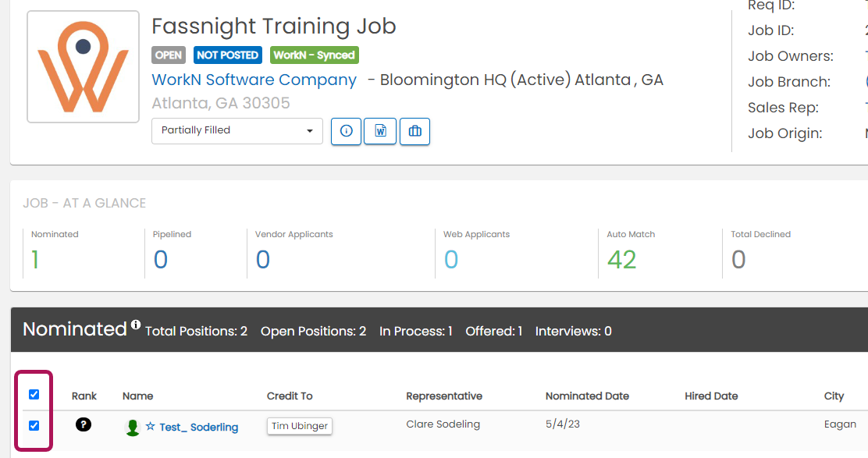
Task: Click the Sales Rep label
Action: [783, 108]
